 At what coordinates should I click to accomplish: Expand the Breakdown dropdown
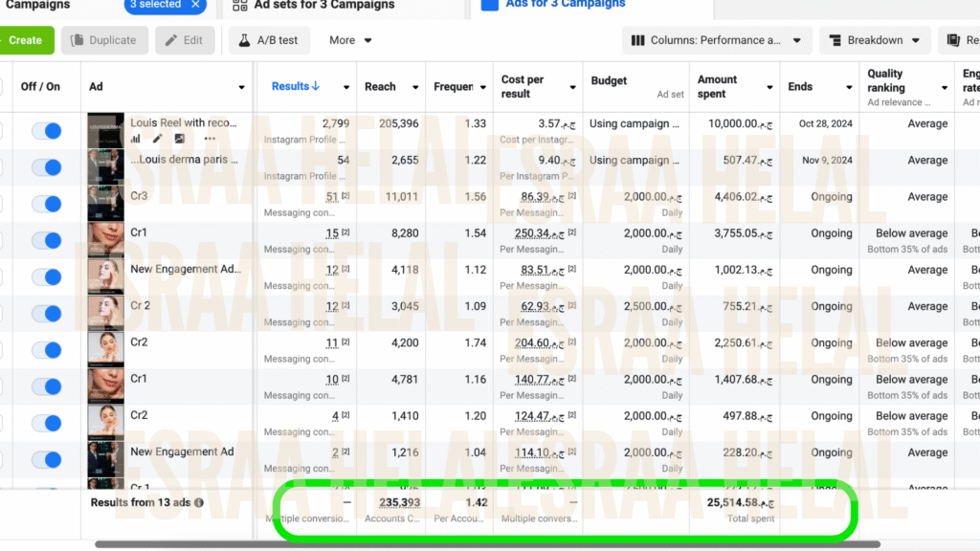[x=875, y=40]
